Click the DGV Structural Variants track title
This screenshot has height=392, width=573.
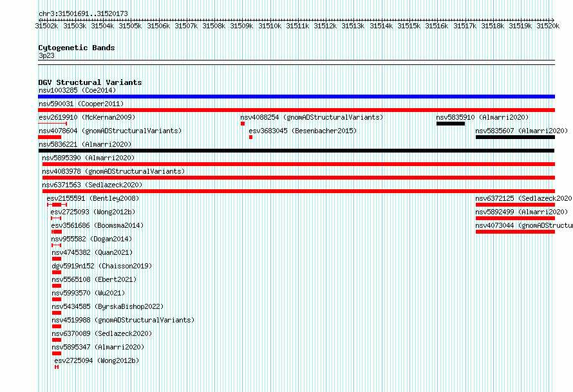[90, 82]
